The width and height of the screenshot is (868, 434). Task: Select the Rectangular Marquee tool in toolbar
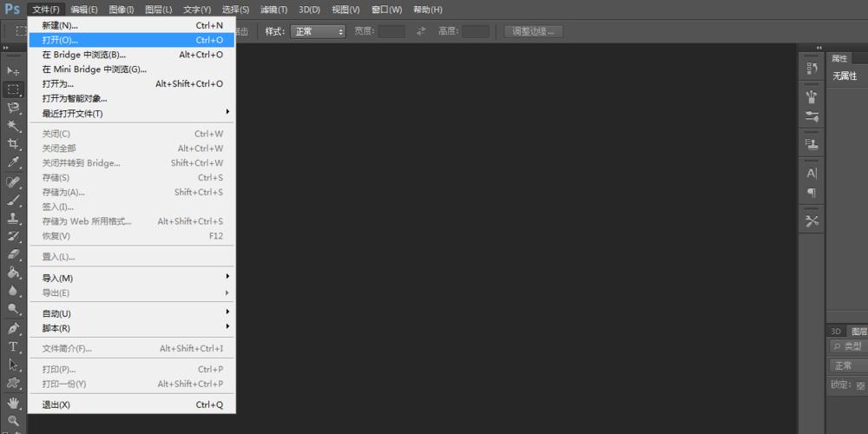[x=13, y=89]
